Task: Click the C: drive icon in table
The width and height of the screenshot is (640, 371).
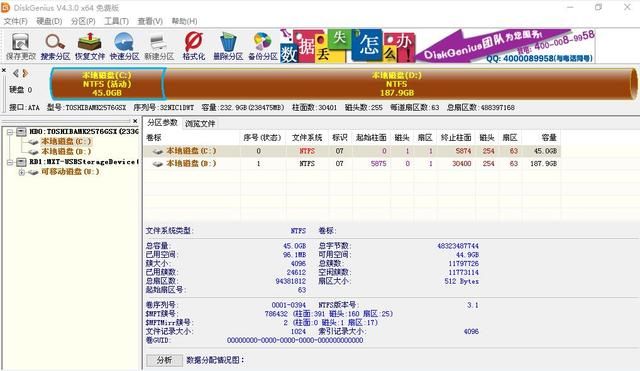Action: click(158, 151)
